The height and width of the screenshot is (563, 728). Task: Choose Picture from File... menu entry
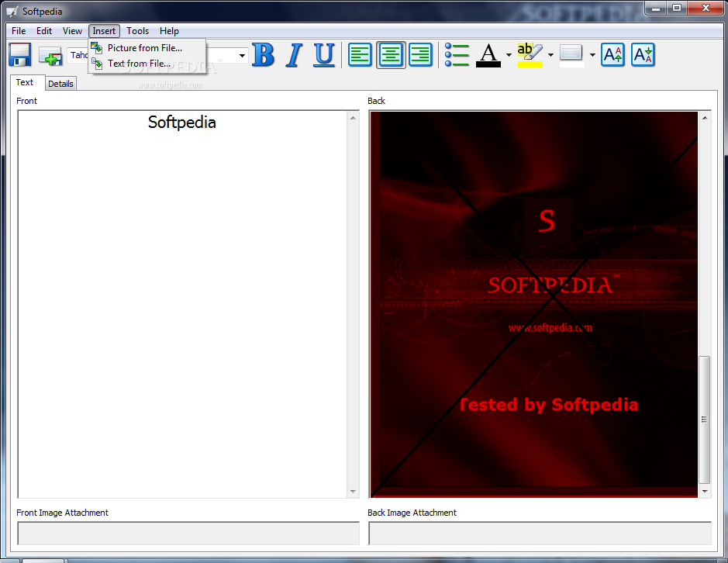[147, 48]
